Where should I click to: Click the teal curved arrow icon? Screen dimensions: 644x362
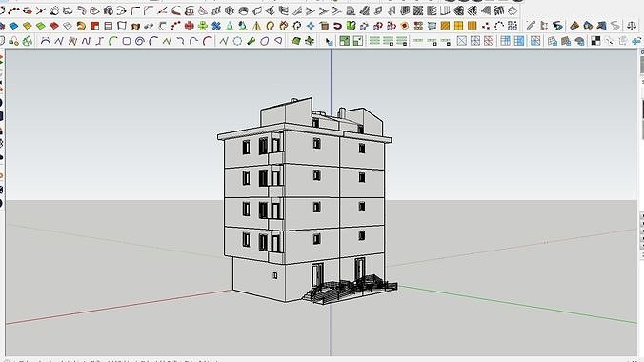[x=557, y=27]
